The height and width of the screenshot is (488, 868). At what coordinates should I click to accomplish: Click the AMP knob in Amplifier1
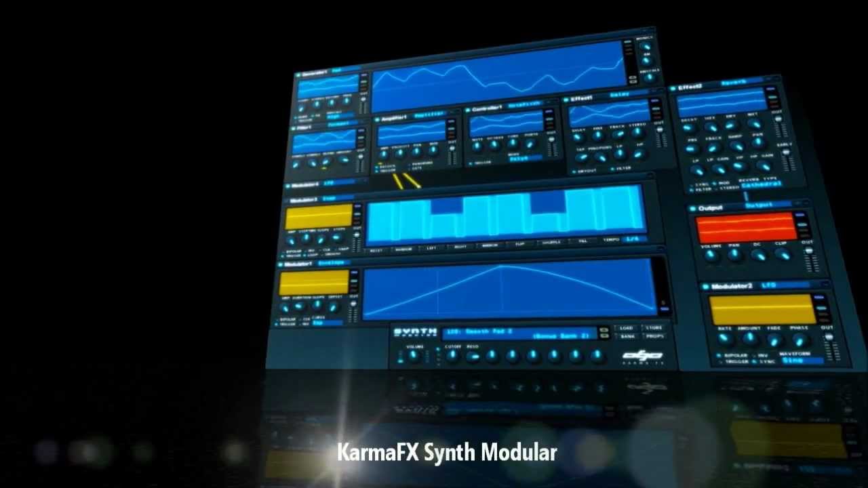(x=383, y=154)
